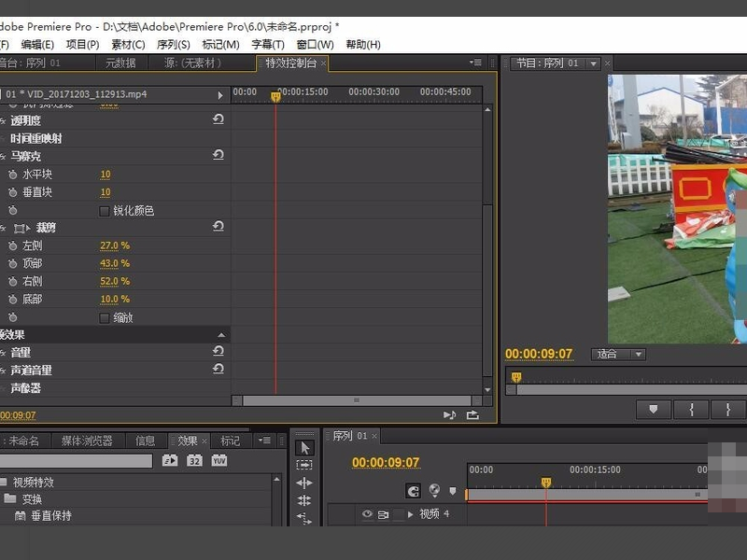747x560 pixels.
Task: Select the Track Select tool
Action: pos(304,465)
